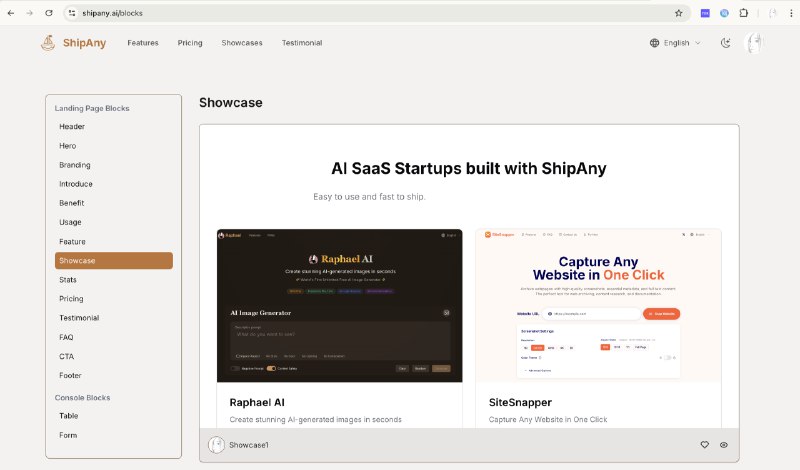Expand the English language dropdown
Image resolution: width=800 pixels, height=470 pixels.
pos(676,43)
